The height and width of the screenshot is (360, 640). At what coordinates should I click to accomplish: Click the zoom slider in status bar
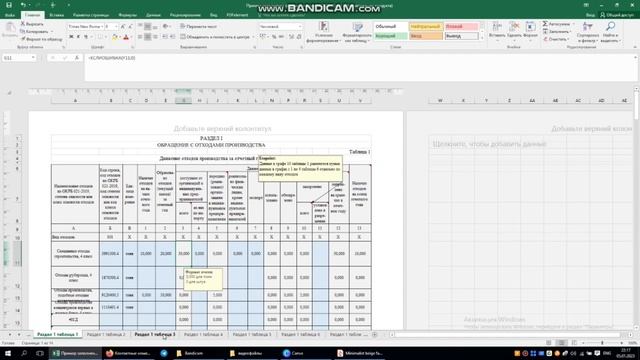(602, 343)
